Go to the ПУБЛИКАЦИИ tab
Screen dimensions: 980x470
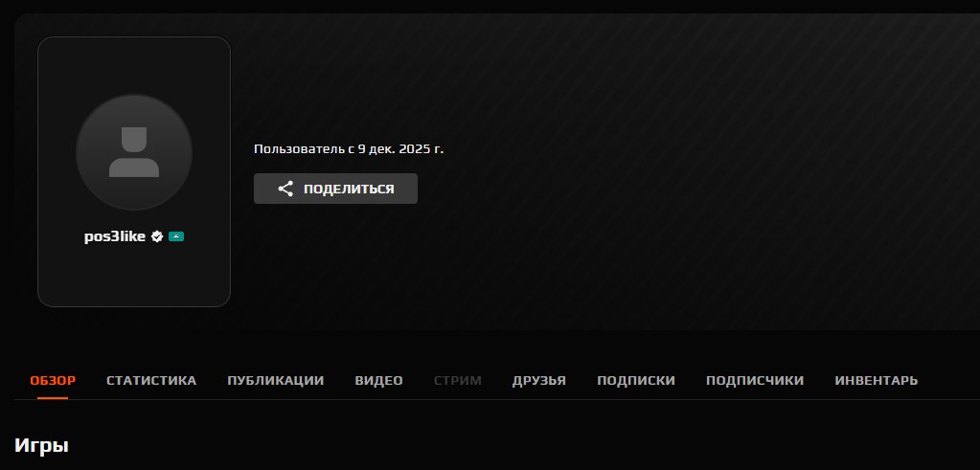coord(275,381)
